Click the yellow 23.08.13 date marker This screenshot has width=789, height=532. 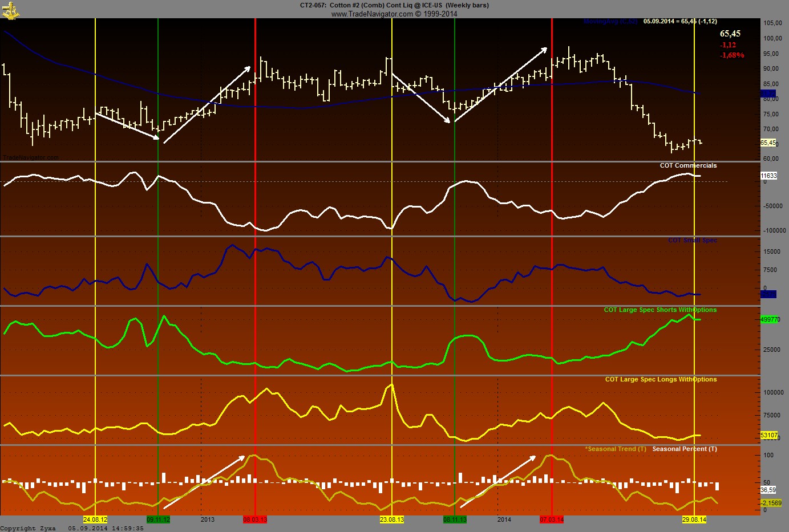tap(392, 519)
